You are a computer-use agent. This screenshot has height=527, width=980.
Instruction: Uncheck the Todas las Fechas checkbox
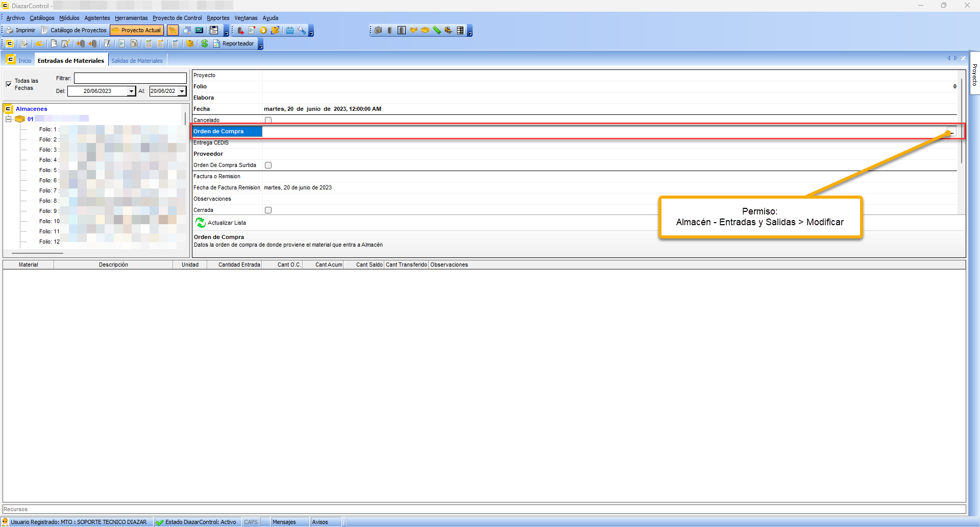9,84
